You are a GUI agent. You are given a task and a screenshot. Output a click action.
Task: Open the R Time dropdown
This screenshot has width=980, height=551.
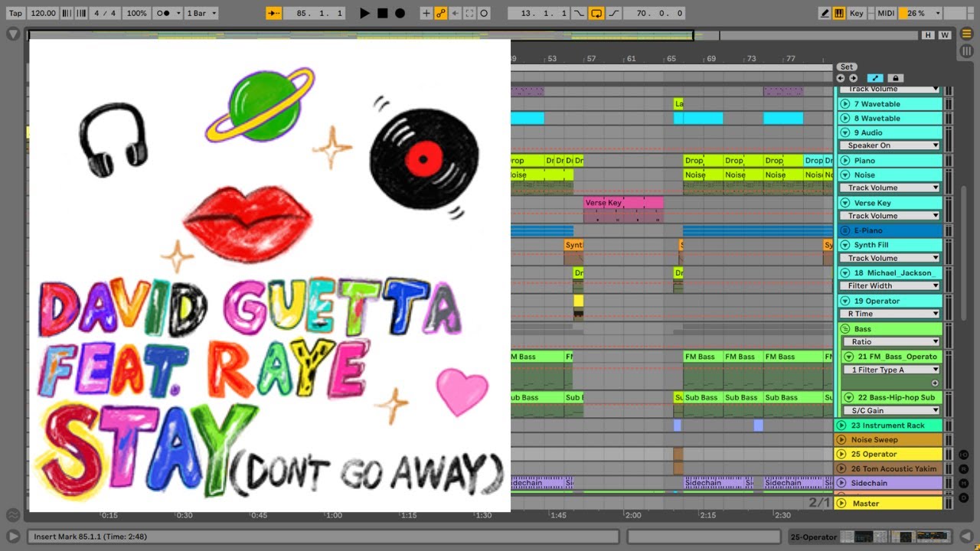[x=891, y=314]
